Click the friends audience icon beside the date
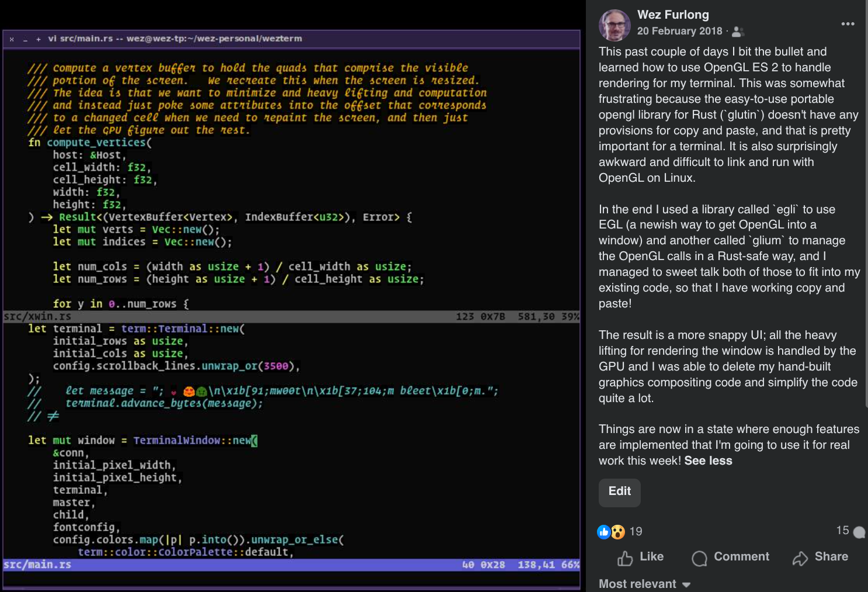This screenshot has height=592, width=868. click(738, 32)
